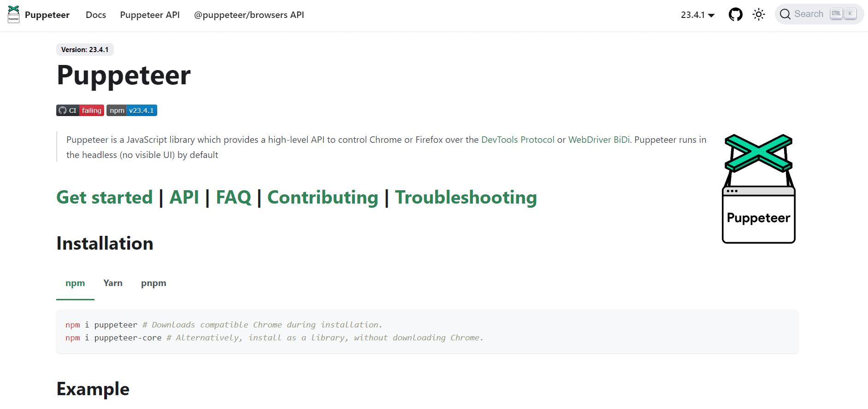Open the Puppeteer API navigation item
Image resolution: width=868 pixels, height=409 pixels.
150,15
